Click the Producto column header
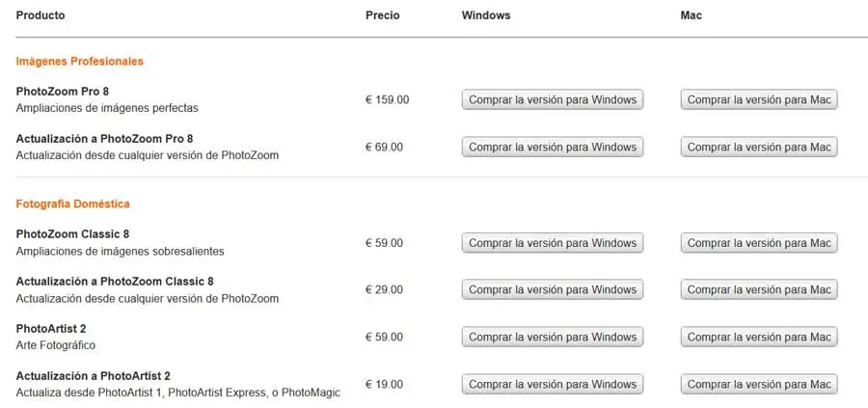868x408 pixels. coord(41,15)
